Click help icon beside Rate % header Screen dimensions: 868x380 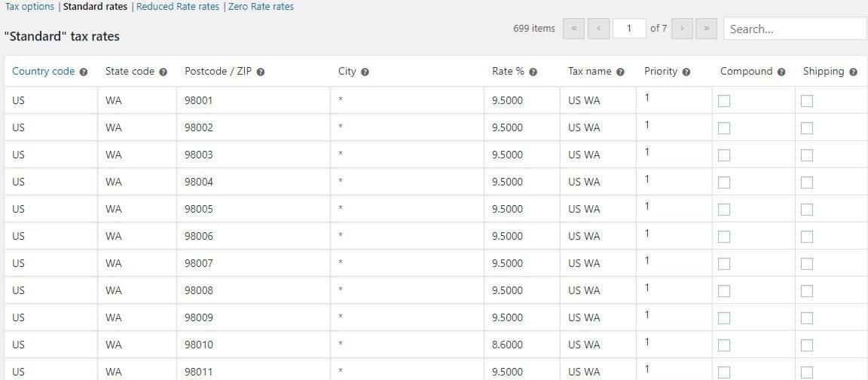point(533,72)
